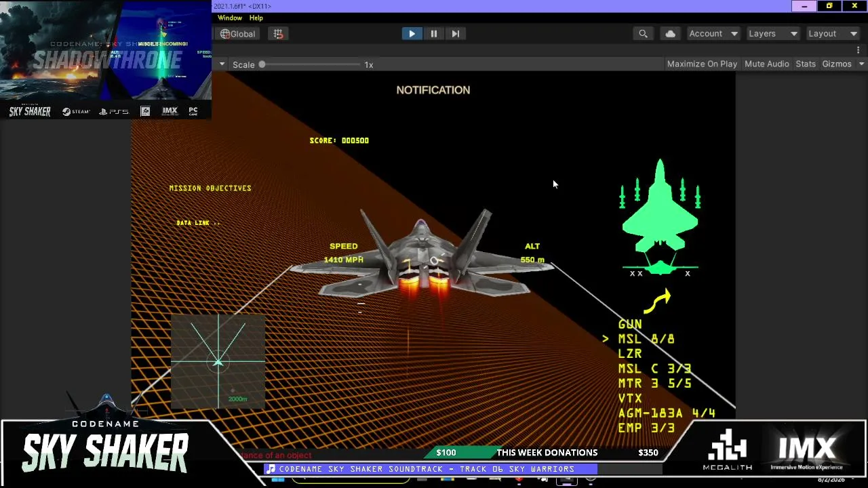Open the Account dropdown
Screen dimensions: 868x488
pos(713,34)
